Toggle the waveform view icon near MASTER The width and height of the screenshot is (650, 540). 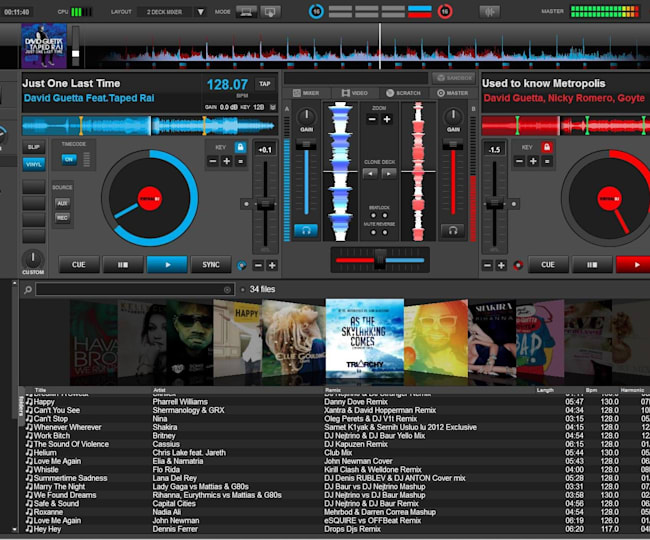point(489,12)
